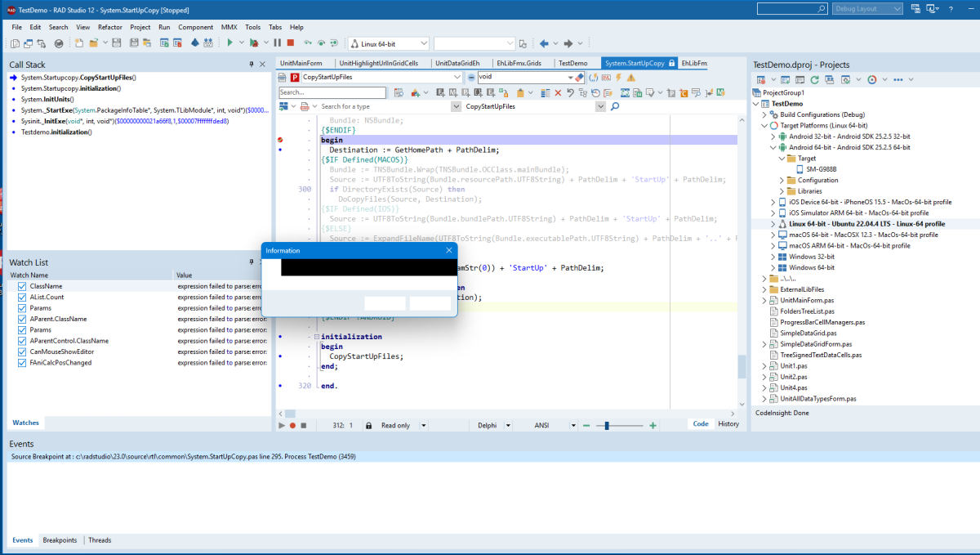Pin the Call Stack panel
Screen dimensions: 980x555
tap(252, 64)
